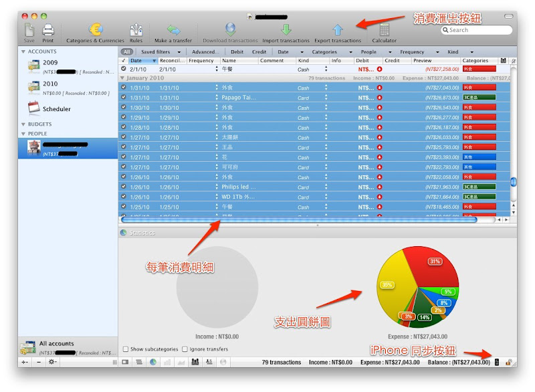This screenshot has height=392, width=535.
Task: Toggle the side panel view icon
Action: (x=125, y=362)
